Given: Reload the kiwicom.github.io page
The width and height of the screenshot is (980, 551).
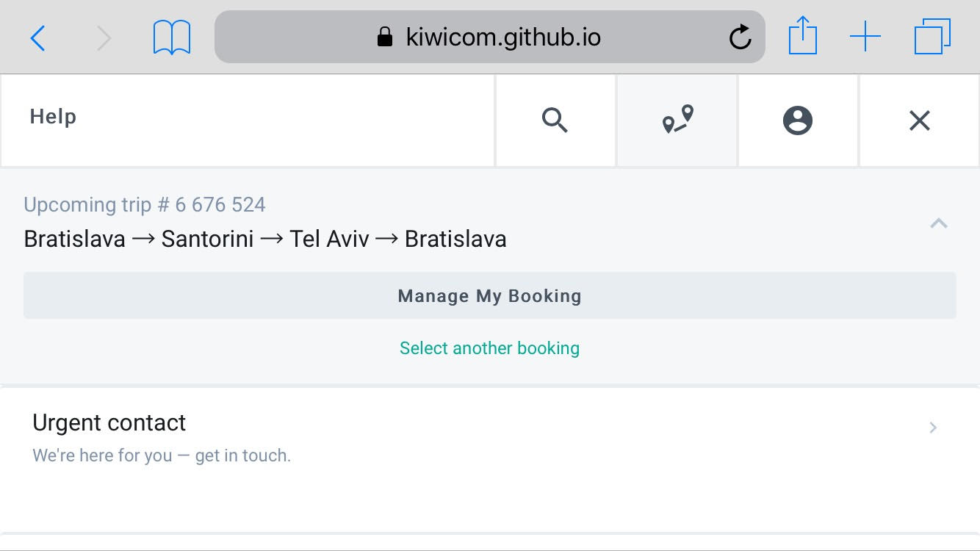Looking at the screenshot, I should (x=741, y=35).
